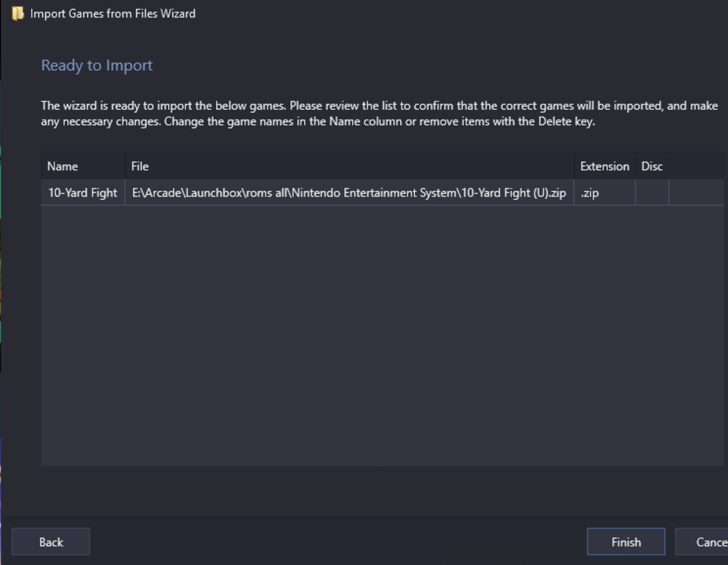Click the Import Games from Files Wizard title

coord(113,14)
